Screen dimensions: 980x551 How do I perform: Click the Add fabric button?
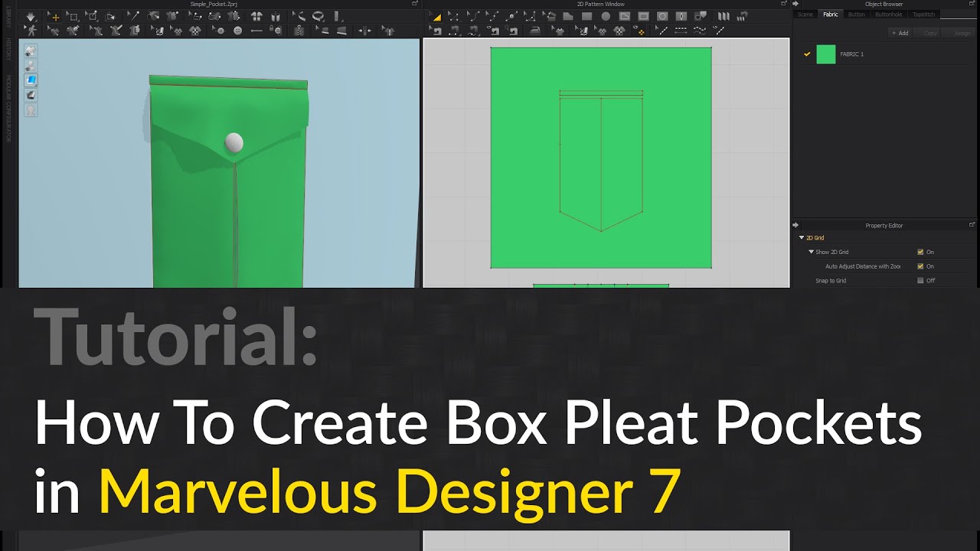[900, 33]
